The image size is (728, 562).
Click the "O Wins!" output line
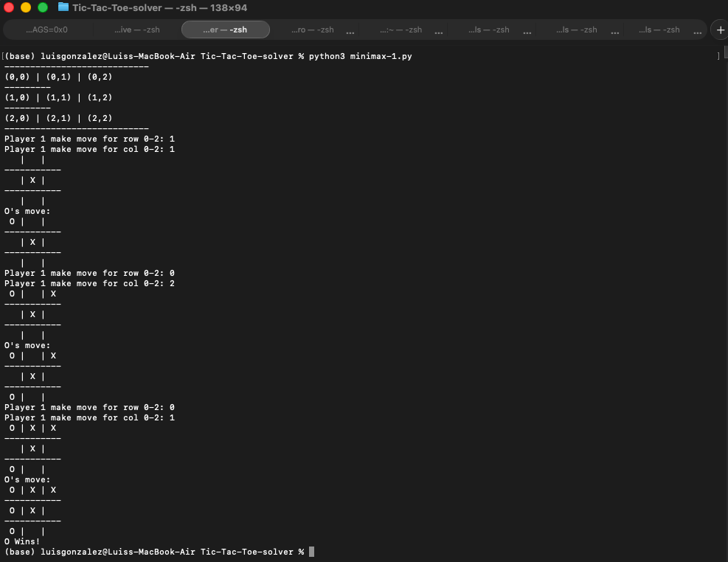22,541
